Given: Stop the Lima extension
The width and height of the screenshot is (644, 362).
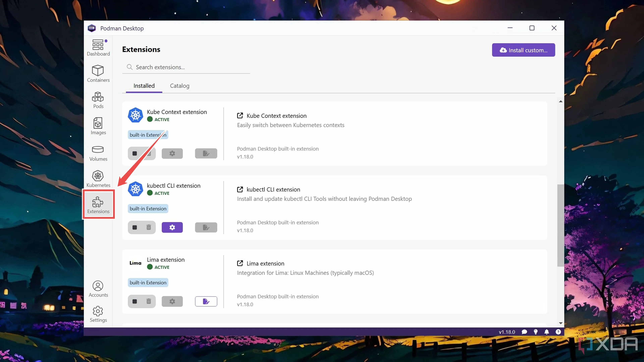Looking at the screenshot, I should 135,301.
